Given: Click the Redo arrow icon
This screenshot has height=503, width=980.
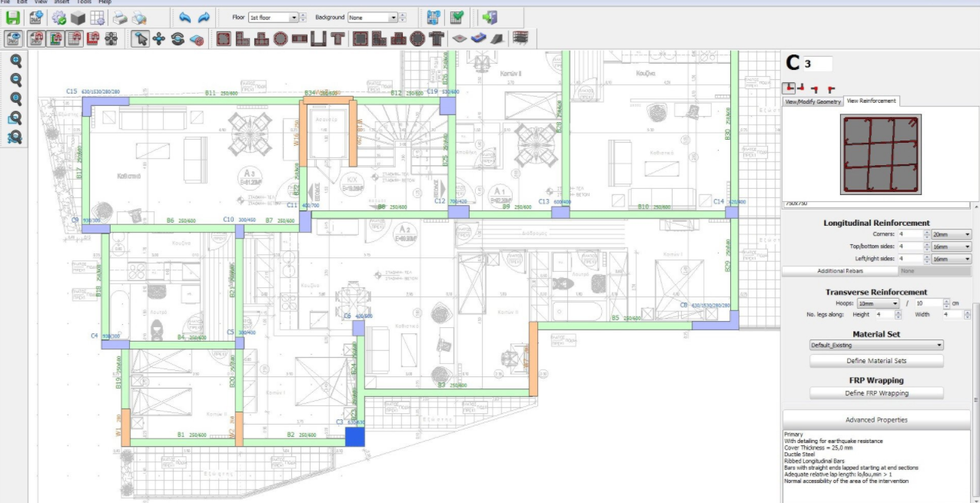Looking at the screenshot, I should coord(204,17).
